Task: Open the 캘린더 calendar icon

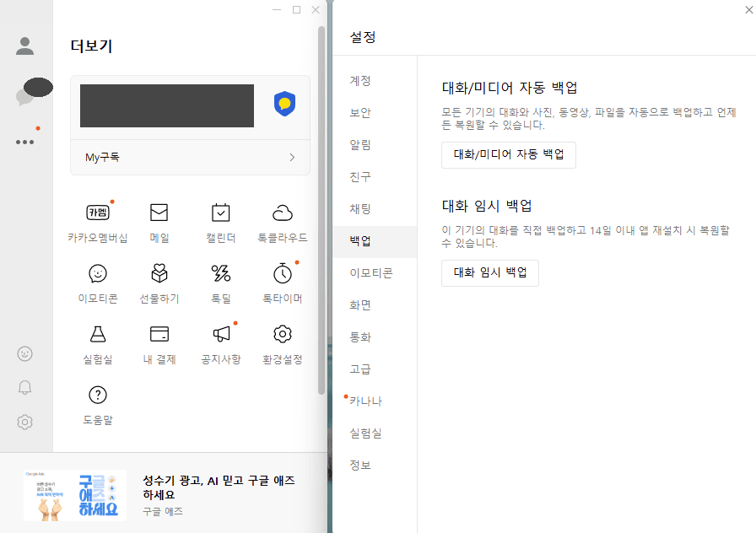Action: pyautogui.click(x=221, y=213)
